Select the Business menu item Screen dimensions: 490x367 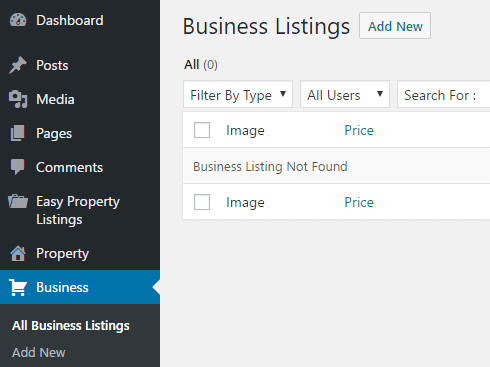[x=80, y=287]
